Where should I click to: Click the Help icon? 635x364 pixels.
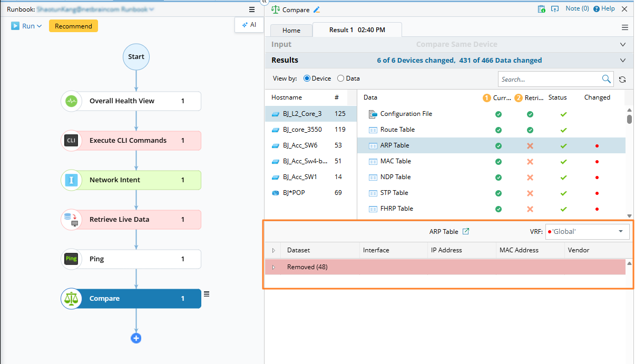pos(597,9)
